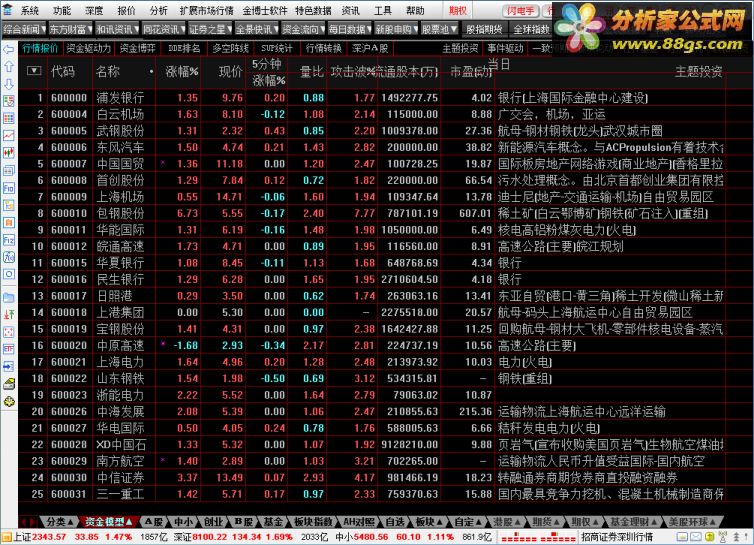Click the ETF icon in left sidebar
Image resolution: width=754 pixels, height=545 pixels.
9,349
